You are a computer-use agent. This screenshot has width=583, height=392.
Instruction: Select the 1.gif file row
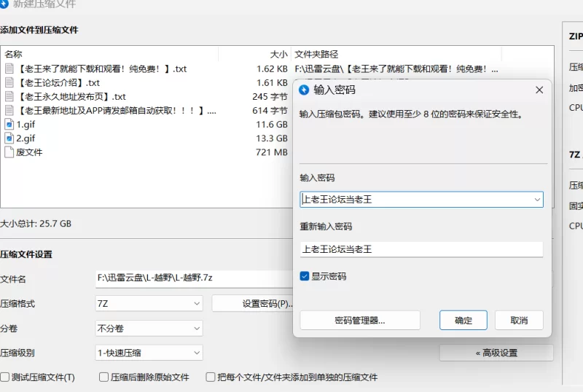click(x=147, y=124)
